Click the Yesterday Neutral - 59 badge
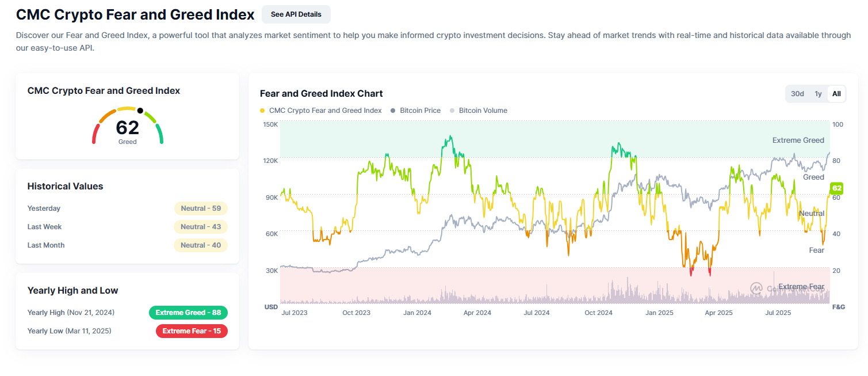The width and height of the screenshot is (868, 376). tap(201, 208)
